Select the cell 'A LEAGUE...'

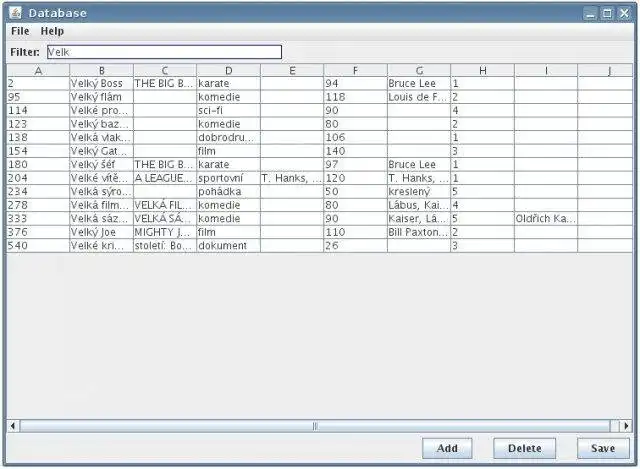coord(165,178)
